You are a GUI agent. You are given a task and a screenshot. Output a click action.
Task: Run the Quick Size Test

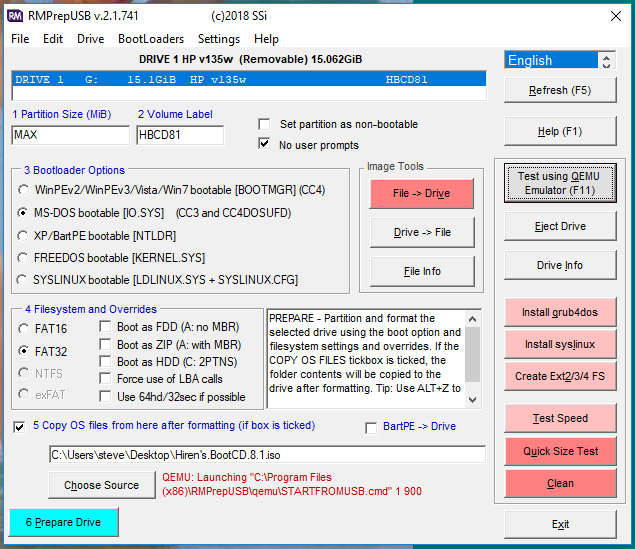(560, 451)
